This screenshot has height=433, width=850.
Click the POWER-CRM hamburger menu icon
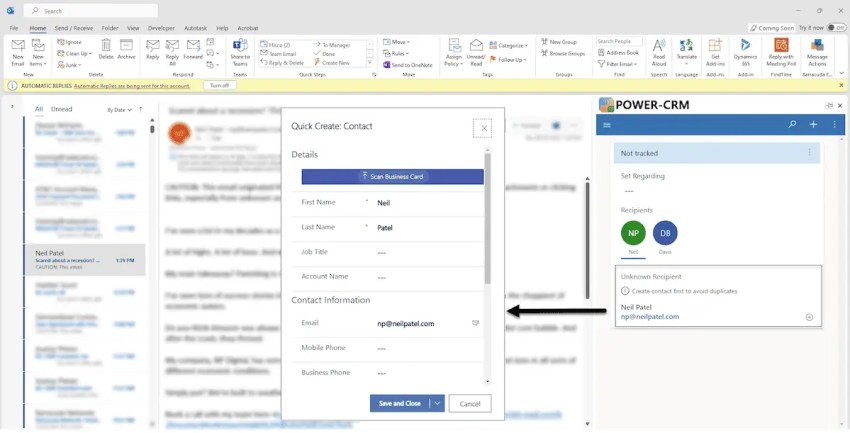pyautogui.click(x=607, y=125)
